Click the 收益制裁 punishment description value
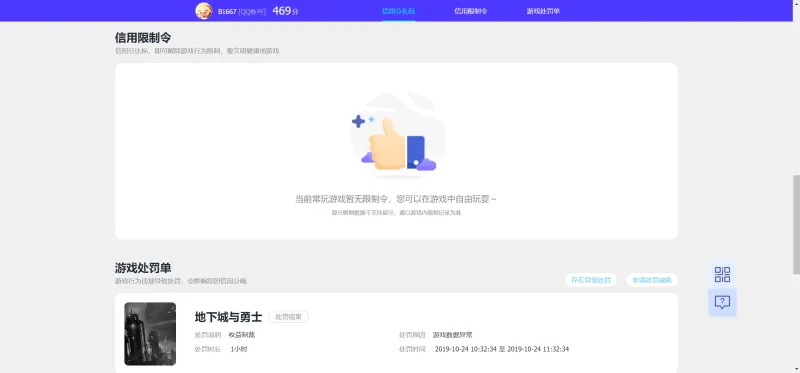 click(241, 335)
